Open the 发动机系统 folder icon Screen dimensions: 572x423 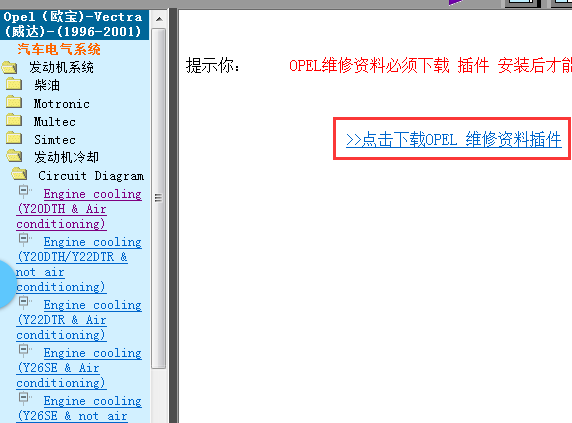click(9, 67)
